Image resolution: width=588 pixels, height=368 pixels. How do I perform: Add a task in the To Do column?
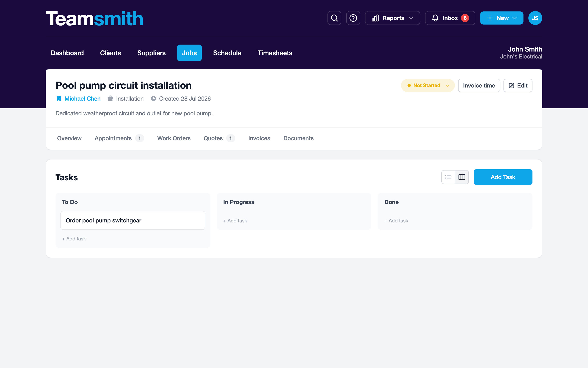74,239
